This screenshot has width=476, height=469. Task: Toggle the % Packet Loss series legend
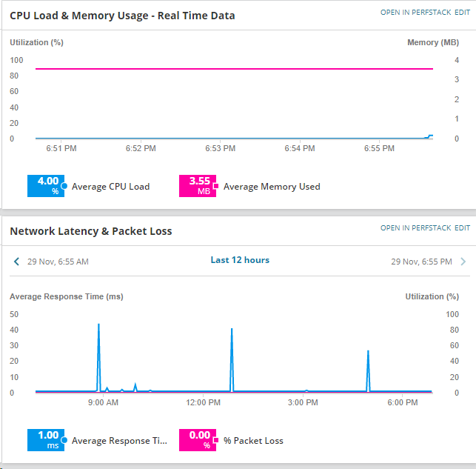(x=253, y=441)
